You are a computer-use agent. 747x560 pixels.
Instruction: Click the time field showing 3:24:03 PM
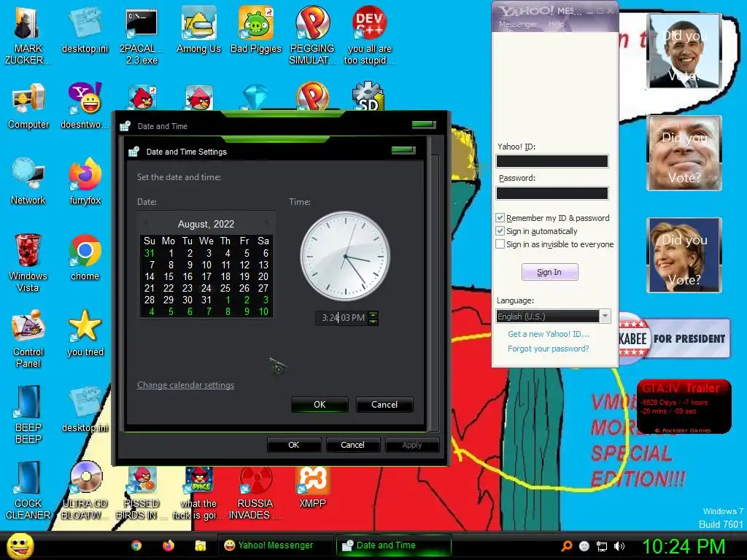point(343,318)
